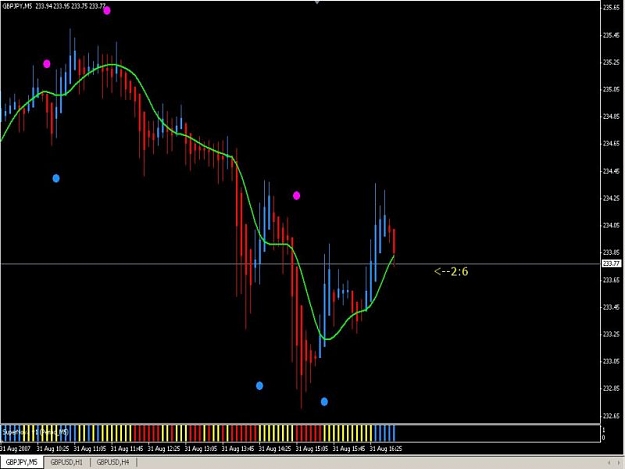Viewport: 625px width, 469px height.
Task: Click the 31 Aug 16:25 time label
Action: tap(386, 449)
